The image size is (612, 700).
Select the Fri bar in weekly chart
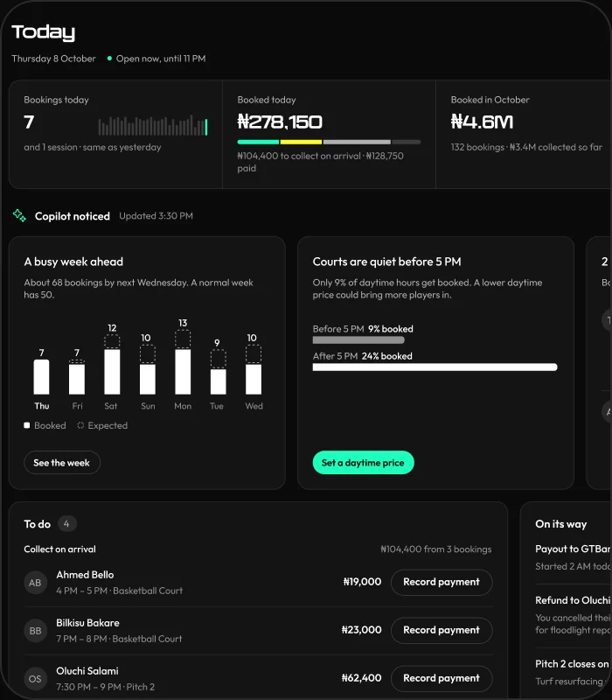tap(77, 376)
